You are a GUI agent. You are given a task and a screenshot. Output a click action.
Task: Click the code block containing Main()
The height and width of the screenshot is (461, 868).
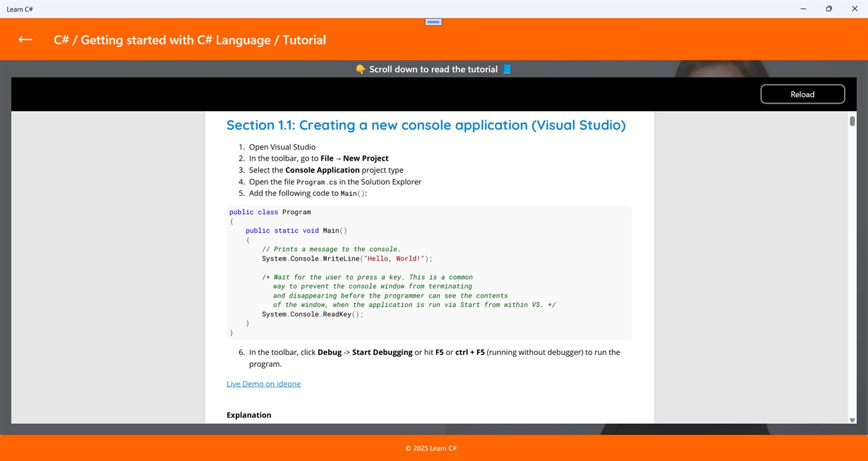(428, 272)
